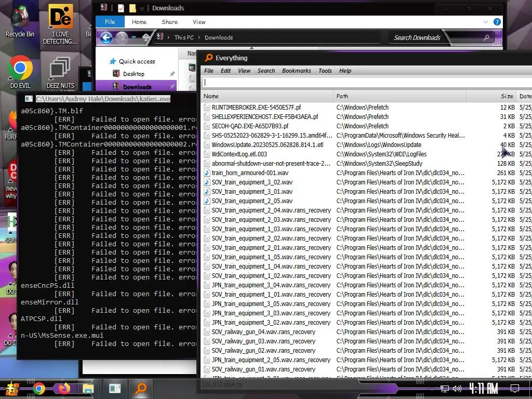Image resolution: width=532 pixels, height=399 pixels.
Task: Open Firefox from the taskbar
Action: [x=64, y=388]
